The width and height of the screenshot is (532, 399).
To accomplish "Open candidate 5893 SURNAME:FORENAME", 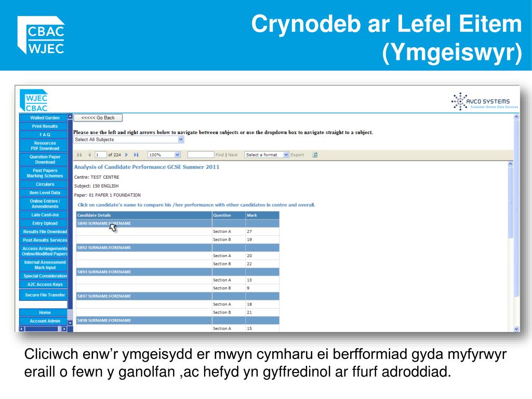I will [104, 272].
